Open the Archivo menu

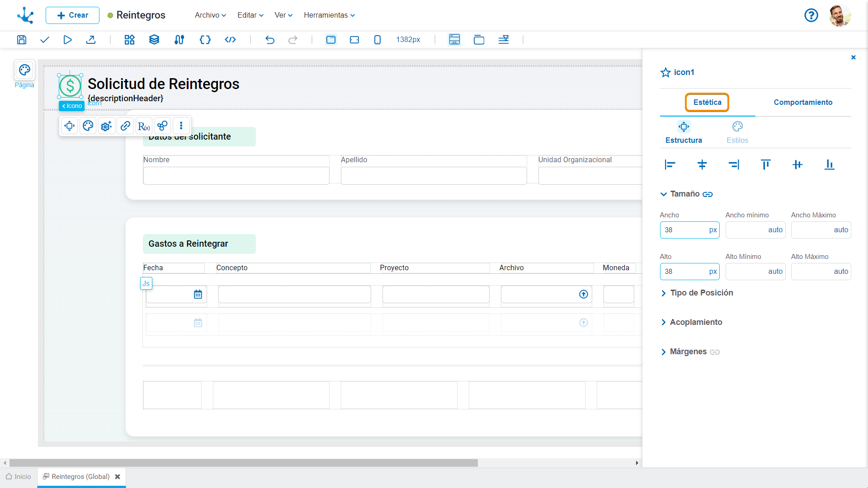click(210, 15)
